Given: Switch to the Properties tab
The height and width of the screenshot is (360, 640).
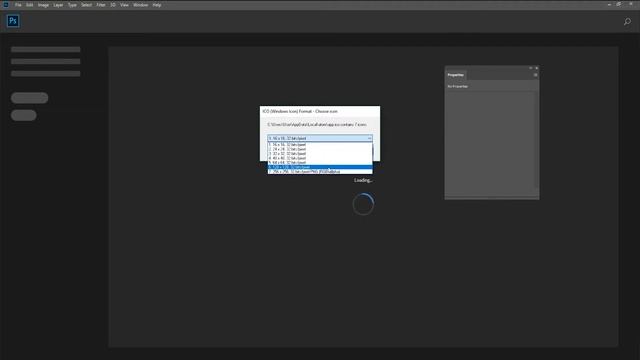Looking at the screenshot, I should 456,75.
